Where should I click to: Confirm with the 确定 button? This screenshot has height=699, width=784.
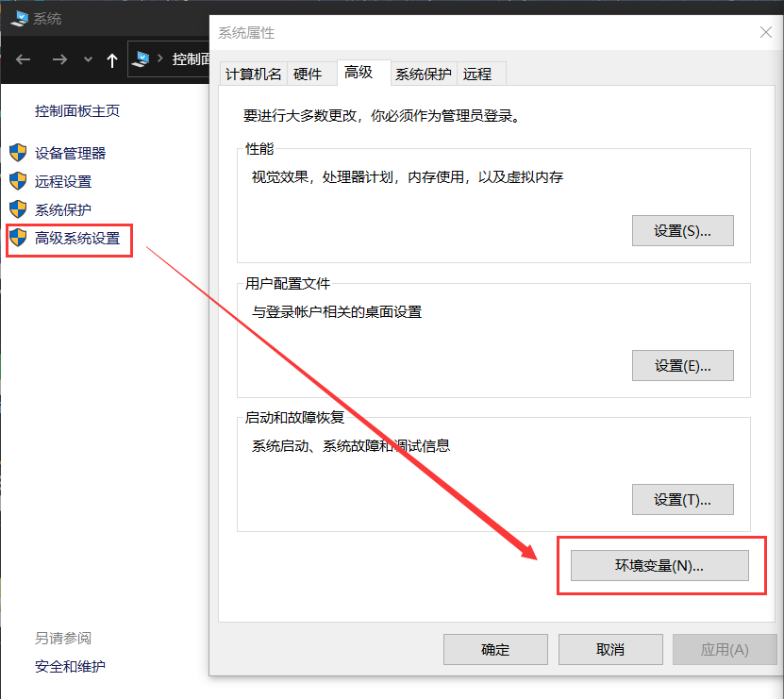(495, 650)
